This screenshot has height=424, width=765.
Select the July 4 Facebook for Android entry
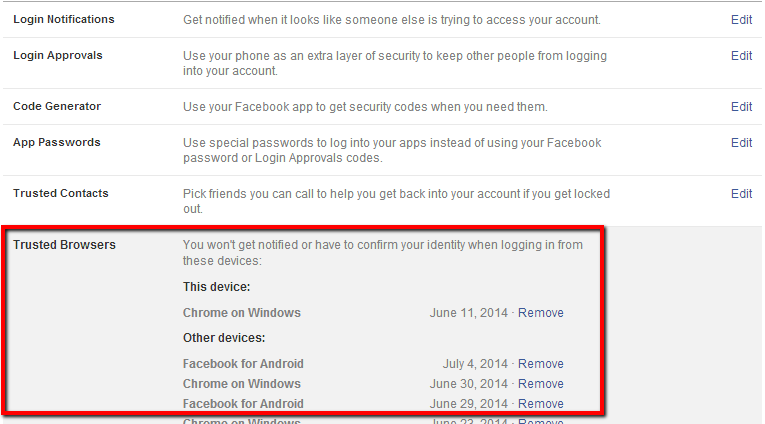(x=243, y=364)
